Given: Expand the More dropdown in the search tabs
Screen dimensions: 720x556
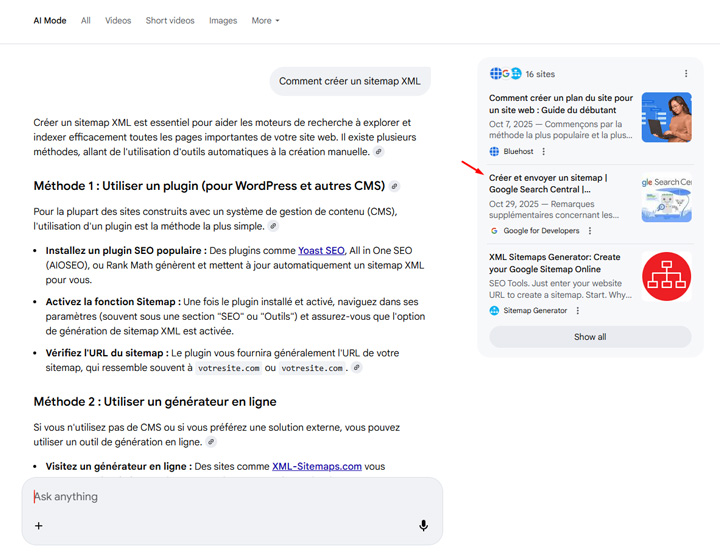Looking at the screenshot, I should (265, 20).
